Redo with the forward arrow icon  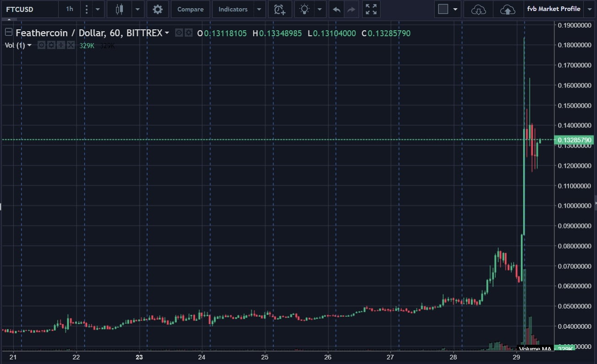(x=351, y=9)
